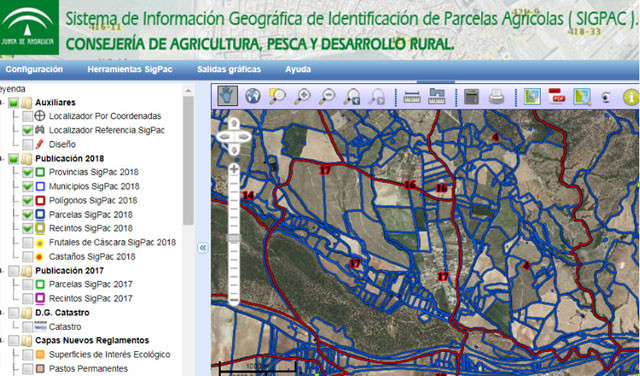Export map with PDF icon
This screenshot has height=376, width=640.
(x=557, y=96)
